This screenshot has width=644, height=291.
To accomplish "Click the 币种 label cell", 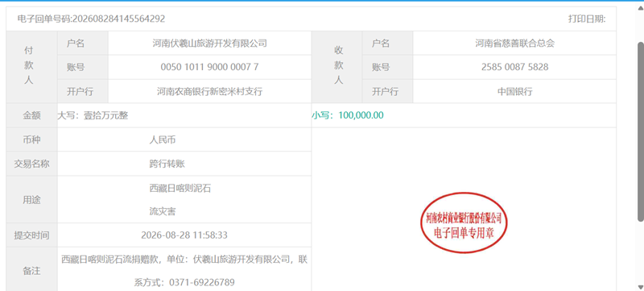I will 31,139.
